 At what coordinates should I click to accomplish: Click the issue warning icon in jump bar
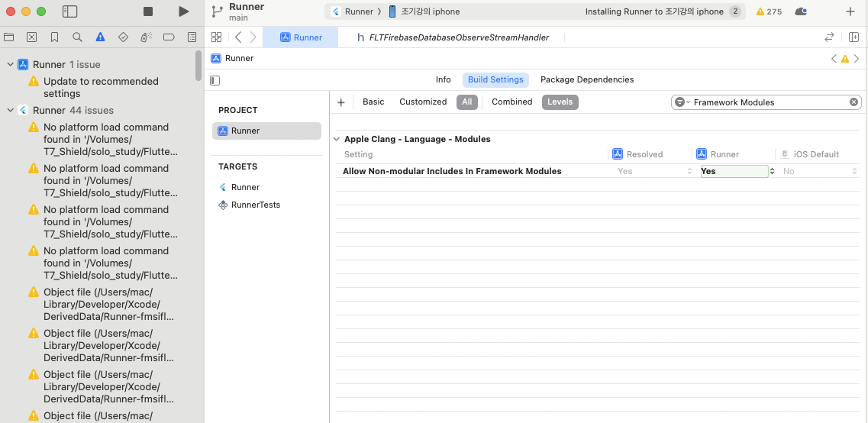[845, 58]
